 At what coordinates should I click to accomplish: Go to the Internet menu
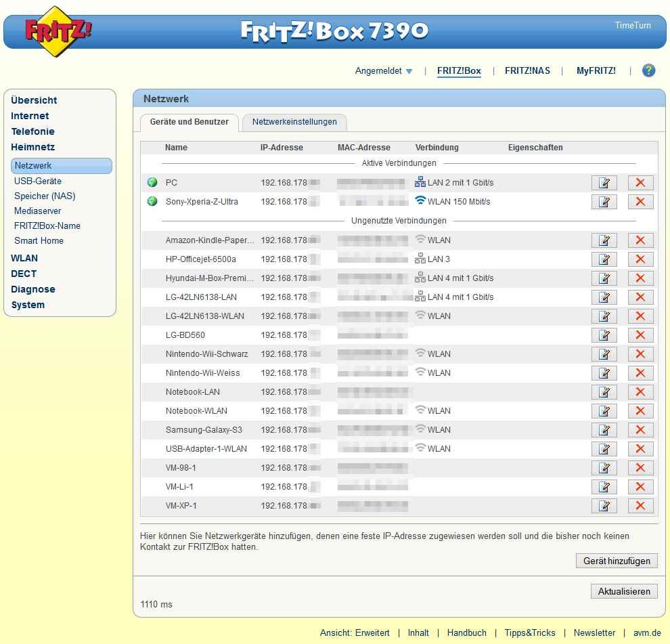[30, 116]
